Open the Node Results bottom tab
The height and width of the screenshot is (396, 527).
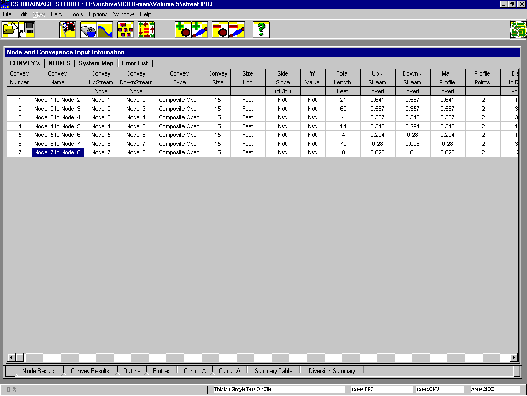pos(38,370)
